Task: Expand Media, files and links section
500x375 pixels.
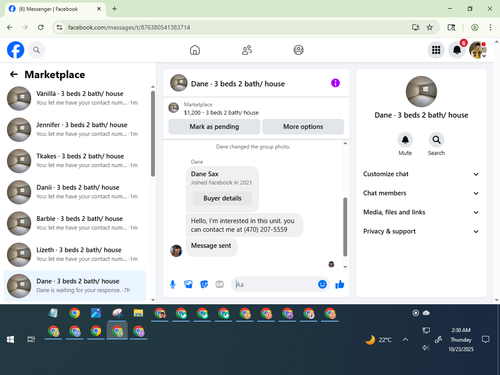Action: click(x=421, y=212)
